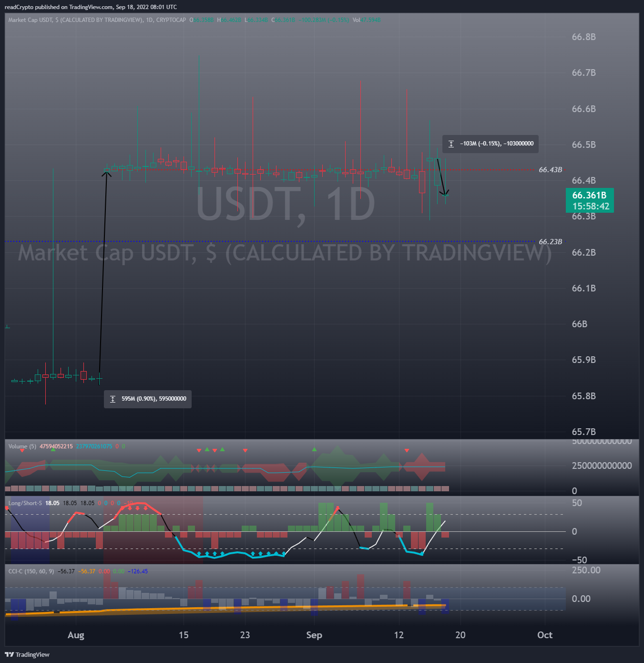644x663 pixels.
Task: Click the 23 label on time axis
Action: (x=245, y=635)
